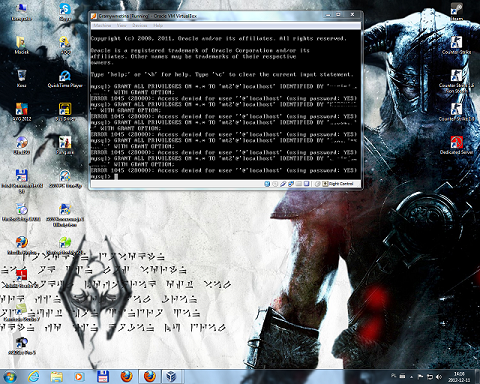The image size is (480, 384).
Task: Select the Total Commander floppy desktop shortcut
Action: [21, 181]
